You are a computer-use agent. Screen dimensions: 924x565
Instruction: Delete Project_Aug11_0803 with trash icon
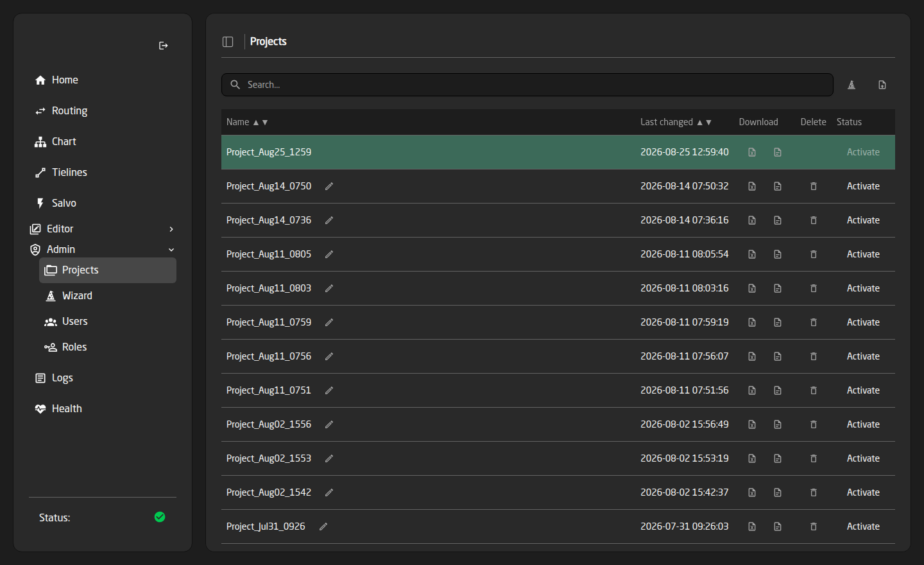point(814,288)
